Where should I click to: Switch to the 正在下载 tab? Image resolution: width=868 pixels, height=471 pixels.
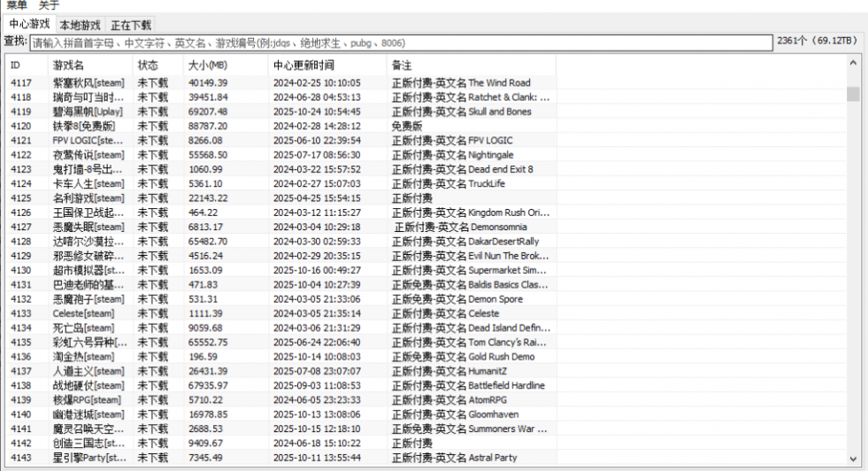point(131,26)
